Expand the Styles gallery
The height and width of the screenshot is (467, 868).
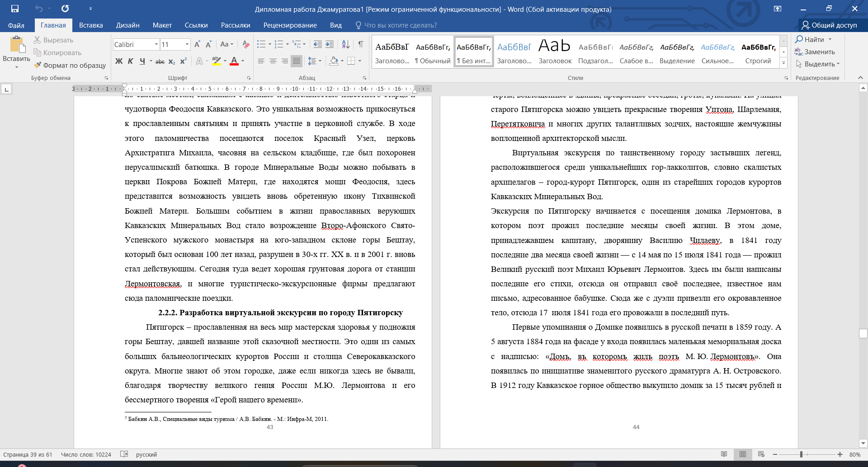click(x=784, y=63)
